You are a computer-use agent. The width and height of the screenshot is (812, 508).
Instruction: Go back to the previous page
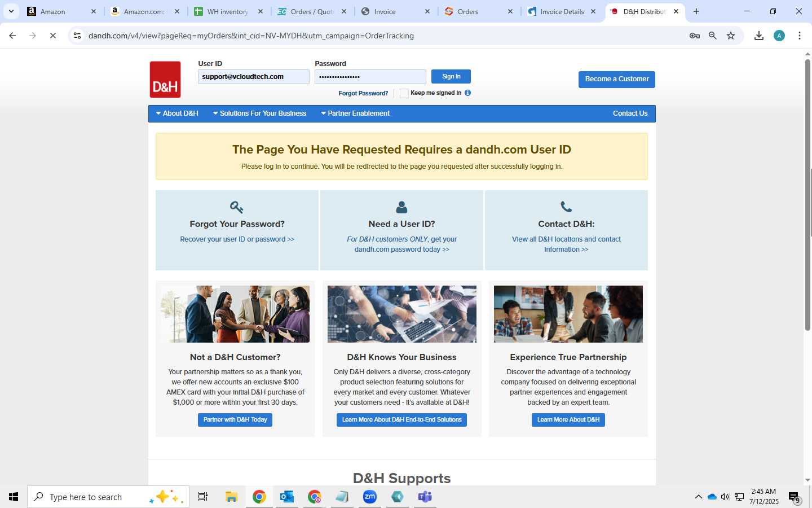(12, 36)
